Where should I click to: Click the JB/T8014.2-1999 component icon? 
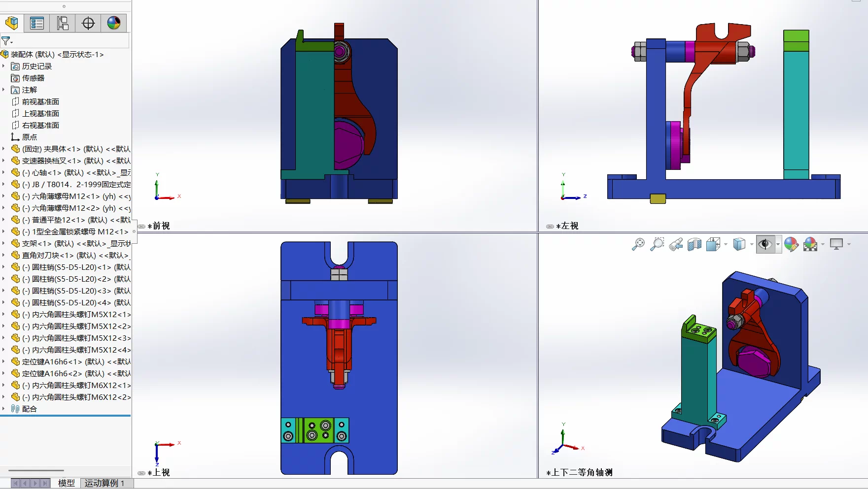coord(15,185)
